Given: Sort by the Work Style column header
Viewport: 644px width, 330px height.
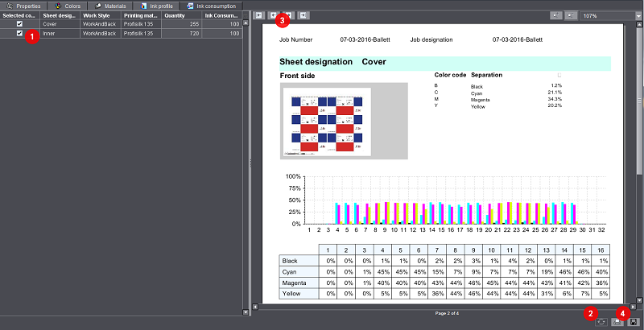Looking at the screenshot, I should pos(97,15).
